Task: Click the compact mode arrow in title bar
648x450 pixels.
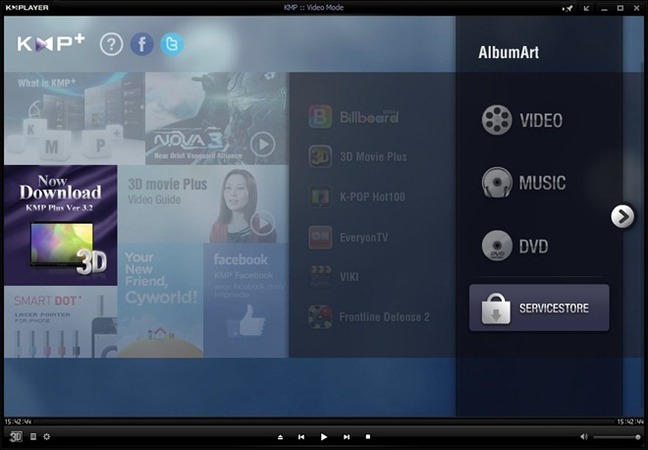Action: [x=586, y=8]
